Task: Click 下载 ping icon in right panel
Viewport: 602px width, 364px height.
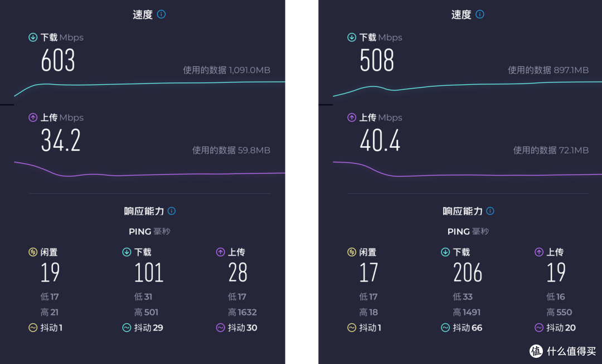Action: 445,252
